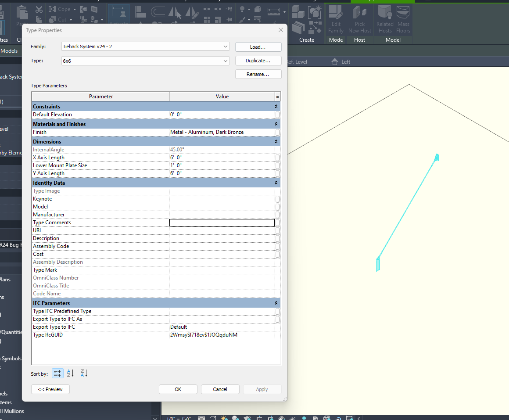The height and width of the screenshot is (420, 509).
Task: Toggle Reveal Hidden Elements glasses icon
Action: [x=293, y=417]
